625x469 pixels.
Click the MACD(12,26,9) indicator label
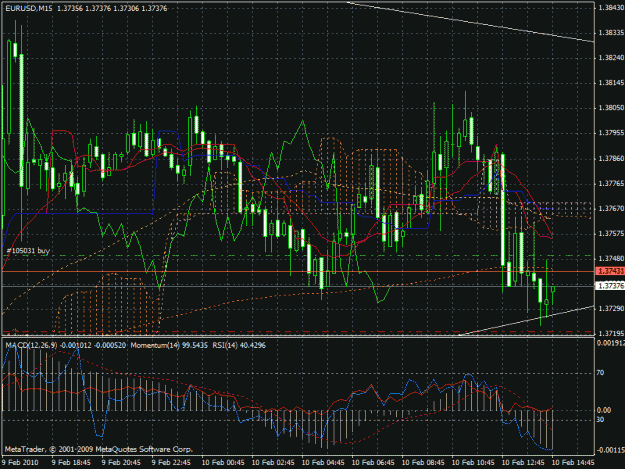[x=31, y=345]
